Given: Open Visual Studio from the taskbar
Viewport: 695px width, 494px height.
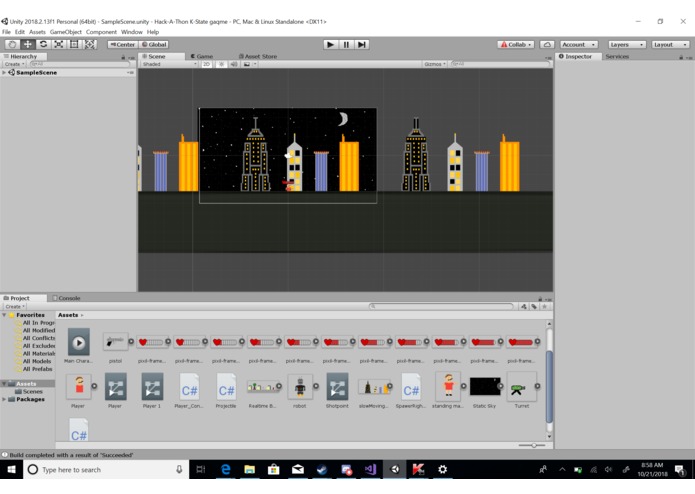Looking at the screenshot, I should [371, 469].
